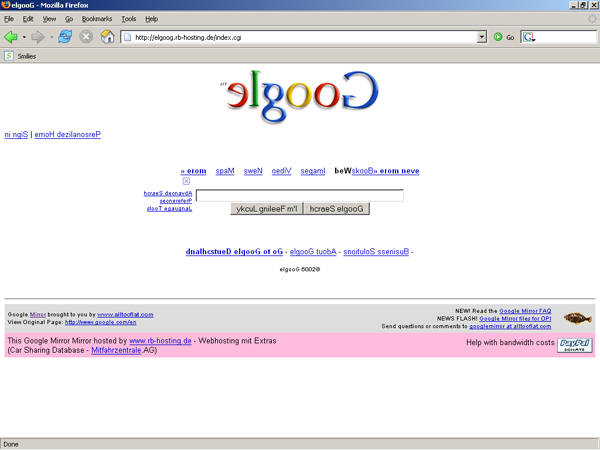Click the Forward navigation arrow
The height and width of the screenshot is (450, 600).
pos(39,37)
